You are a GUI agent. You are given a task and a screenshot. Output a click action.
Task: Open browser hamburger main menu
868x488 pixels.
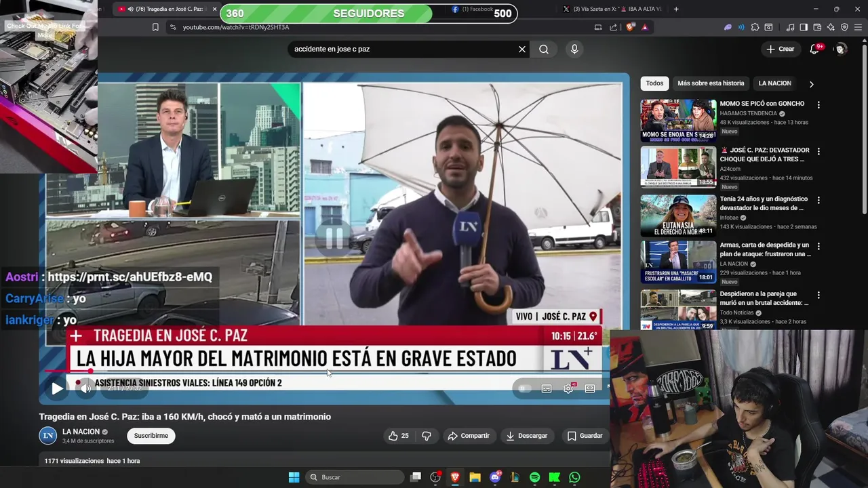coord(858,27)
